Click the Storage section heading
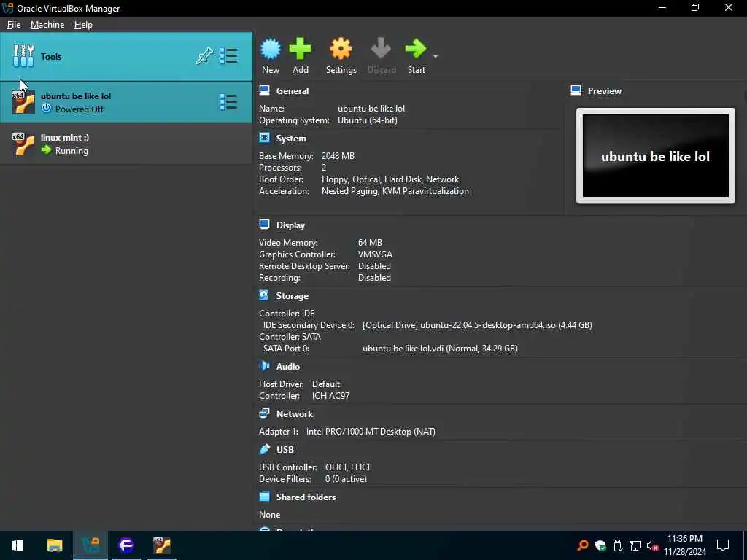The height and width of the screenshot is (560, 747). point(292,296)
